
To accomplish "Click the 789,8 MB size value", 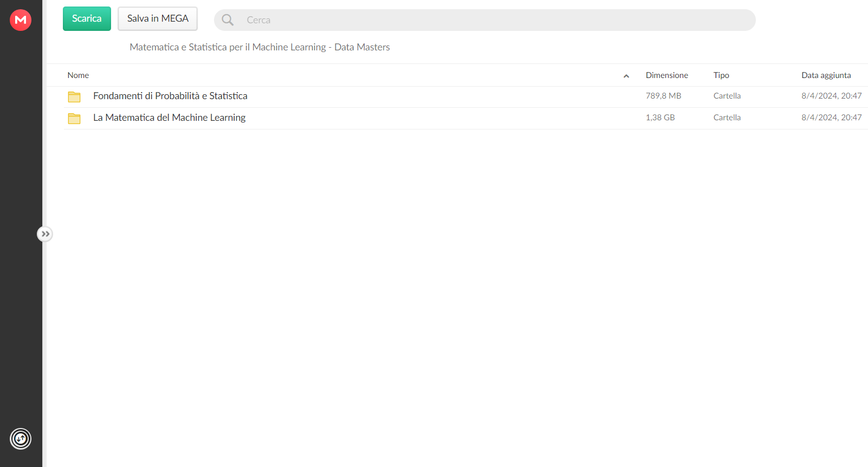I will (x=663, y=96).
